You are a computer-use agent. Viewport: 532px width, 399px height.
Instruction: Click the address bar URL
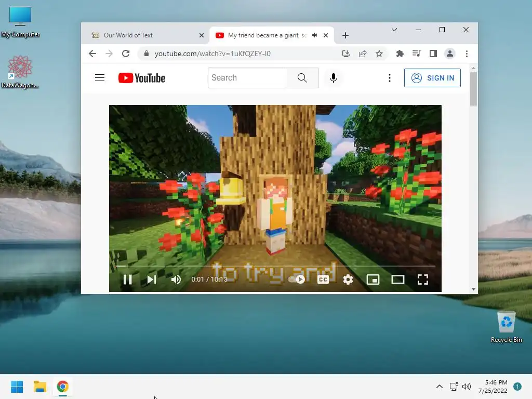pos(212,54)
